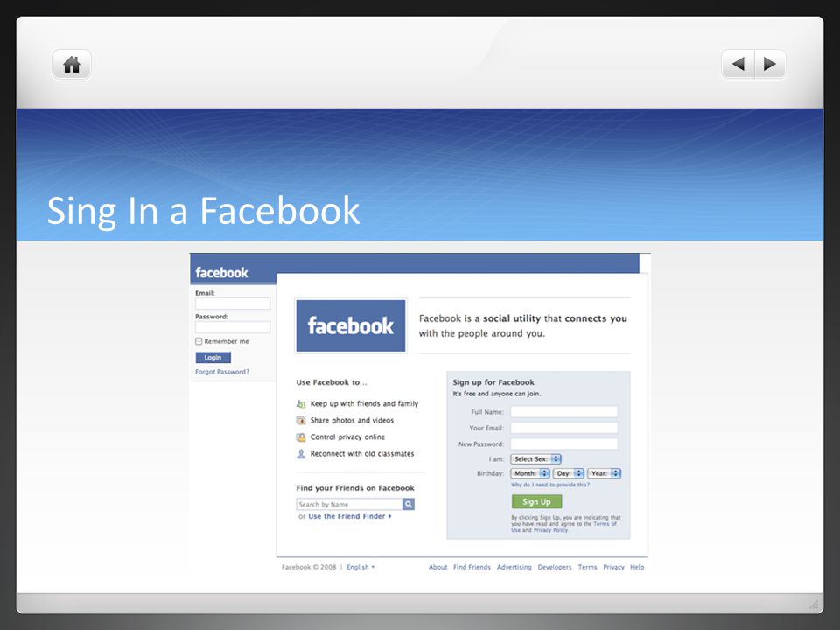Open the Terms footer link
Viewport: 840px width, 630px height.
587,567
